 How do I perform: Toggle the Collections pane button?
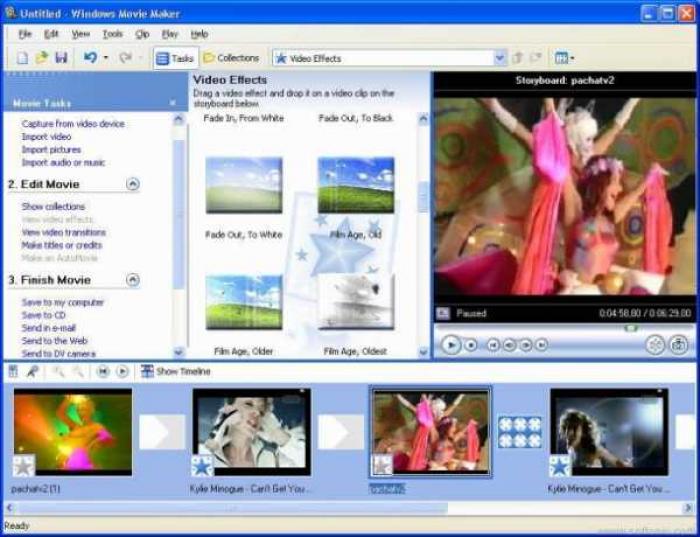[x=231, y=58]
